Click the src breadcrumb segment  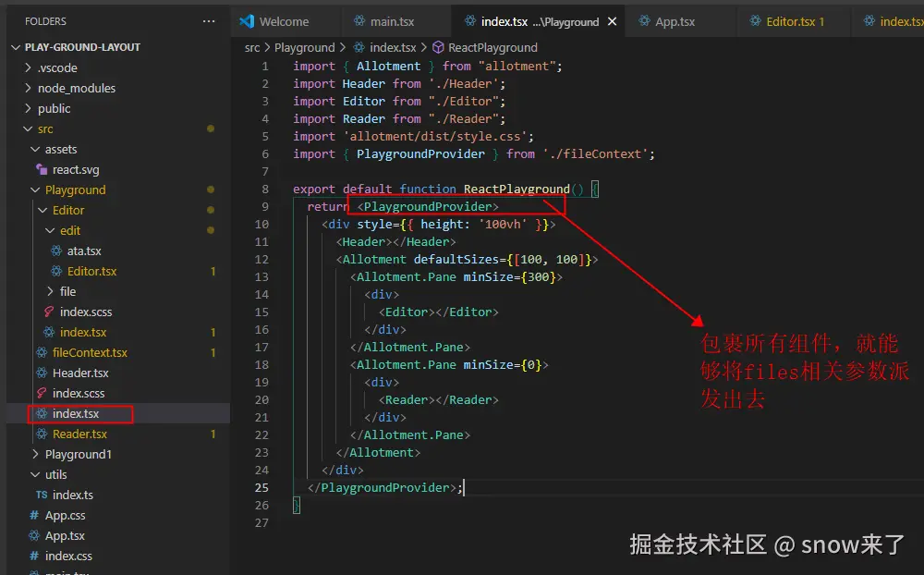252,47
